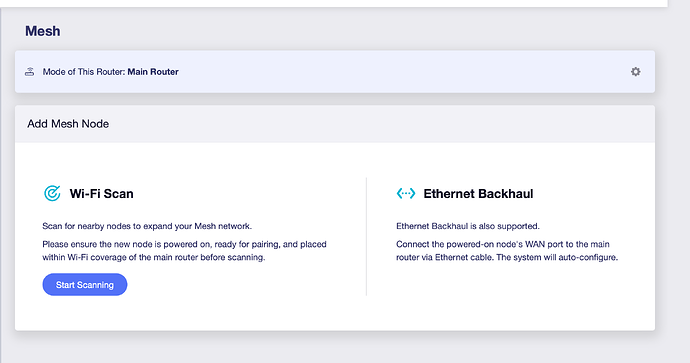The image size is (690, 363).
Task: Click the 'Add Mesh Node' header text
Action: 68,124
